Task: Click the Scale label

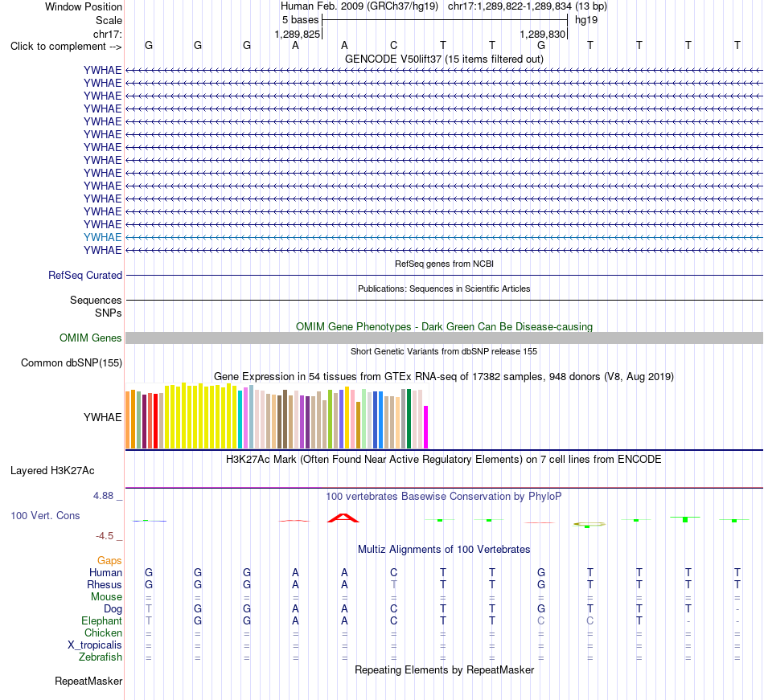Action: 109,21
